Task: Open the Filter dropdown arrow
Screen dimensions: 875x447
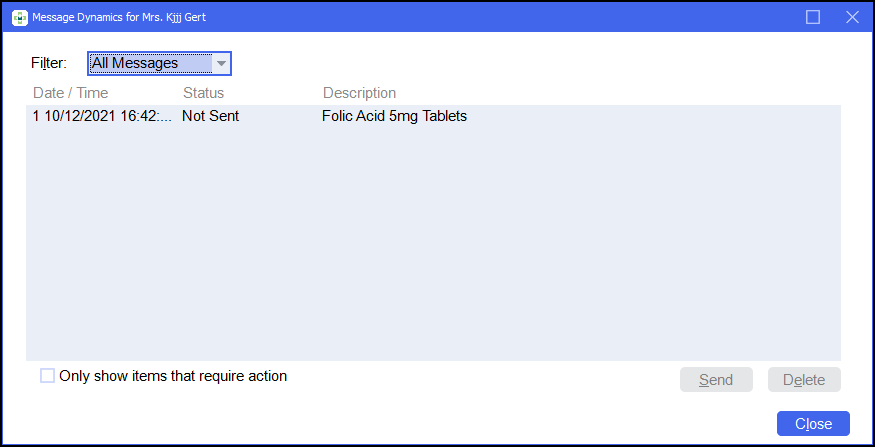Action: pos(221,63)
